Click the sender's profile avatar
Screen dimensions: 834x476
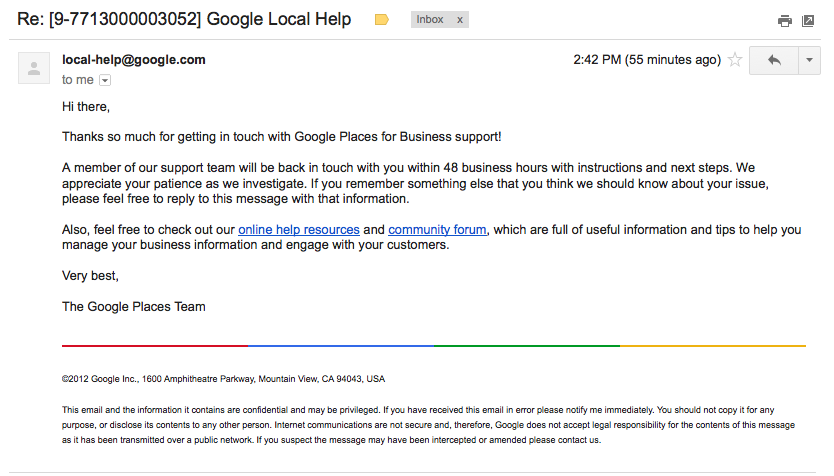(x=35, y=68)
